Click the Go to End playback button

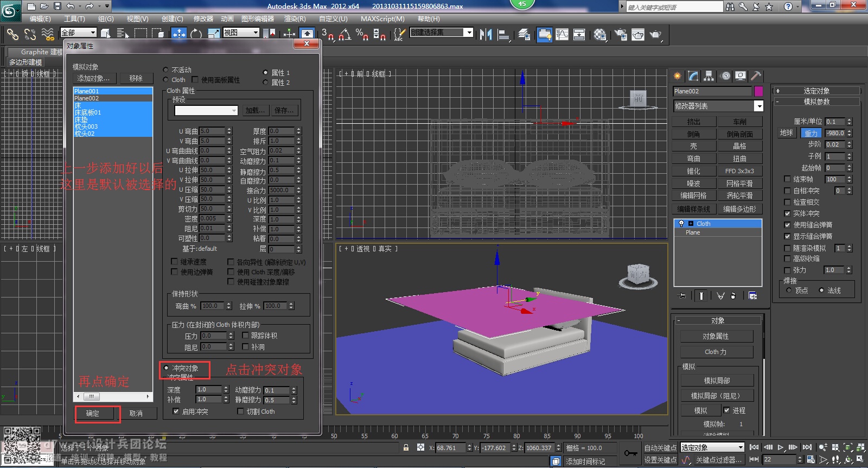807,447
